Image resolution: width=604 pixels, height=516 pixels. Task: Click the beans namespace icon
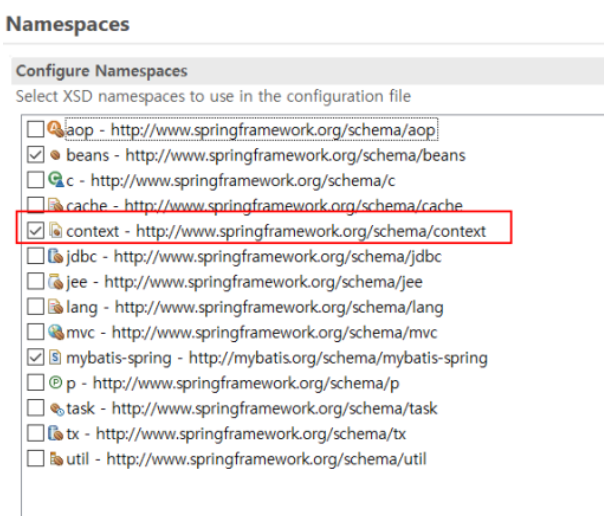[55, 155]
